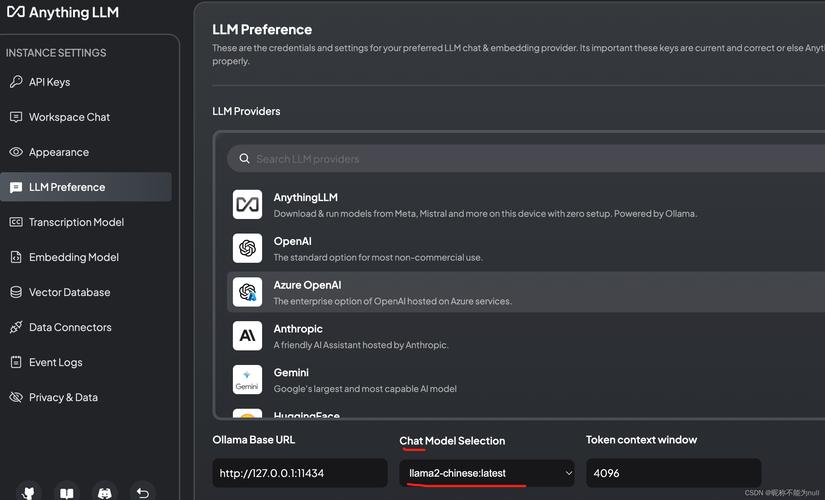Select the OpenAI provider logo
This screenshot has height=500, width=825.
coord(247,248)
